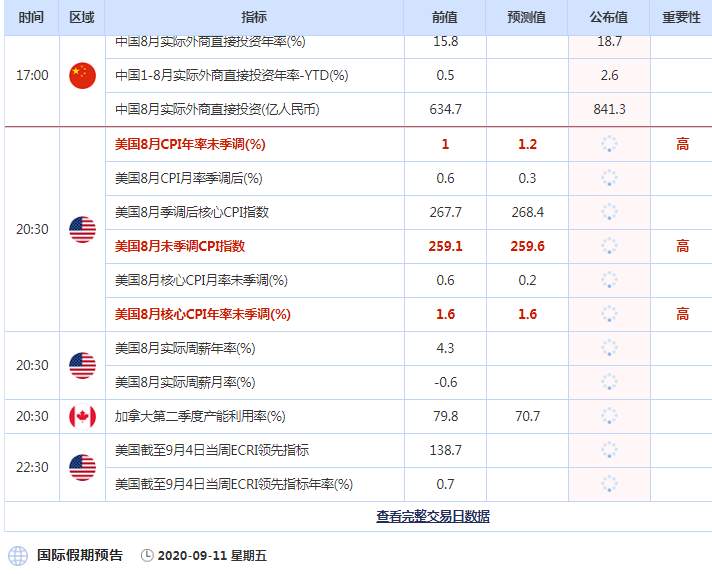Click previous value 267.7
Screen dimensions: 712x574
(x=445, y=212)
